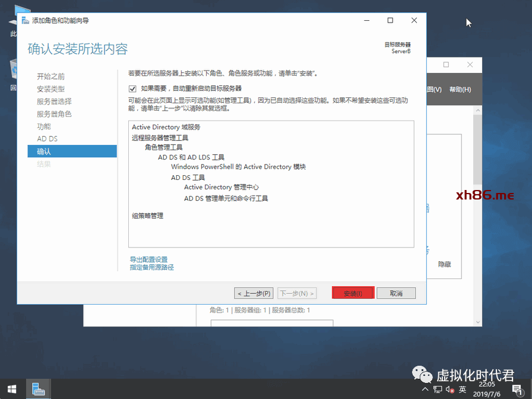Open Server Manager from the taskbar
This screenshot has width=532, height=399.
point(39,389)
